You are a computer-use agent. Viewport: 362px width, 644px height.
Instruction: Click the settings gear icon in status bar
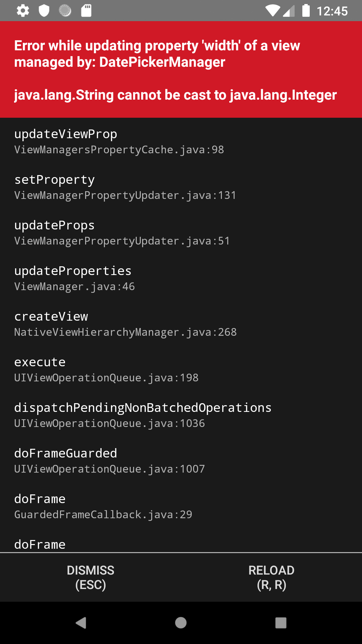(22, 11)
